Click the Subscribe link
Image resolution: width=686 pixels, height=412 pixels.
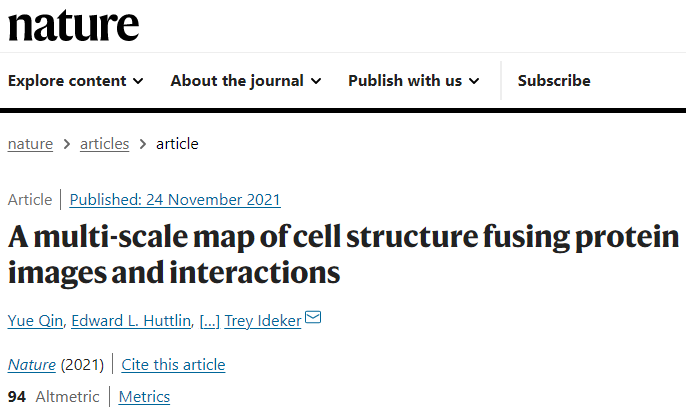pos(554,81)
